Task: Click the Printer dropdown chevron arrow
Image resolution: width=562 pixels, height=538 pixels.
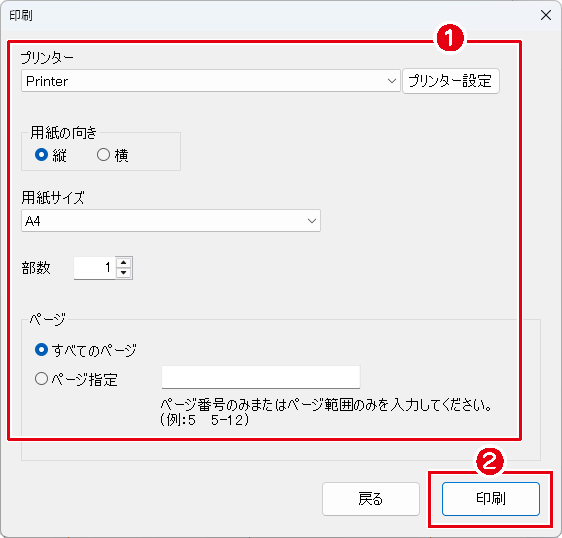Action: click(391, 81)
